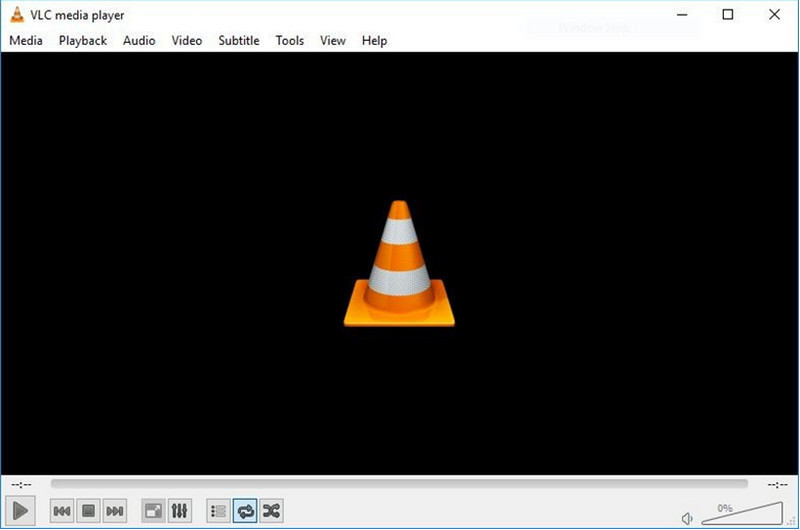Expand the Subtitle menu

pos(238,41)
